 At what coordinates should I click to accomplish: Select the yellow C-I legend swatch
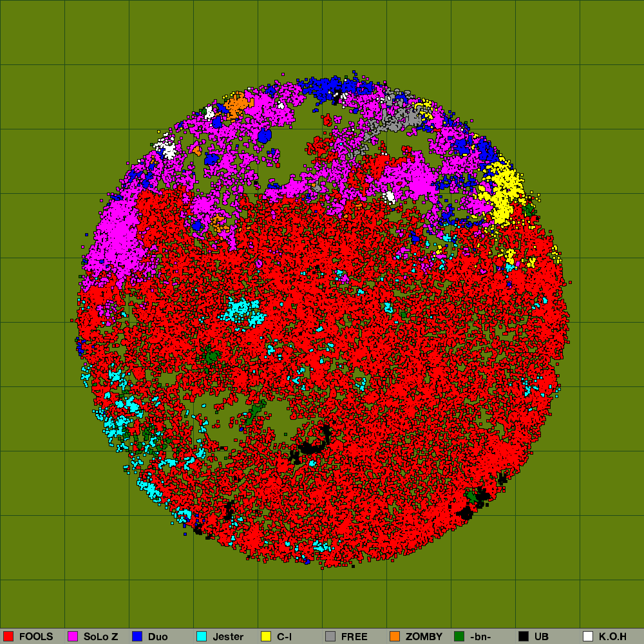pos(266,636)
